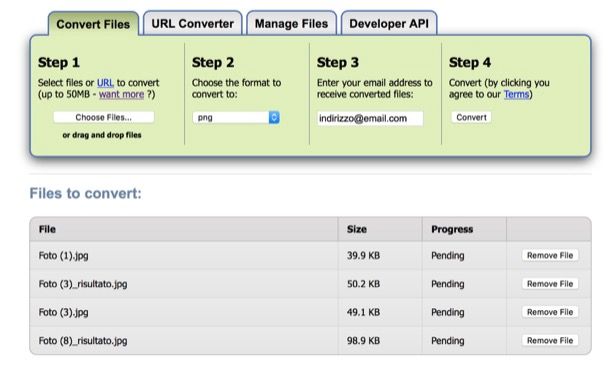Select the Foto (3).jpg file name
This screenshot has width=610, height=374.
[63, 313]
